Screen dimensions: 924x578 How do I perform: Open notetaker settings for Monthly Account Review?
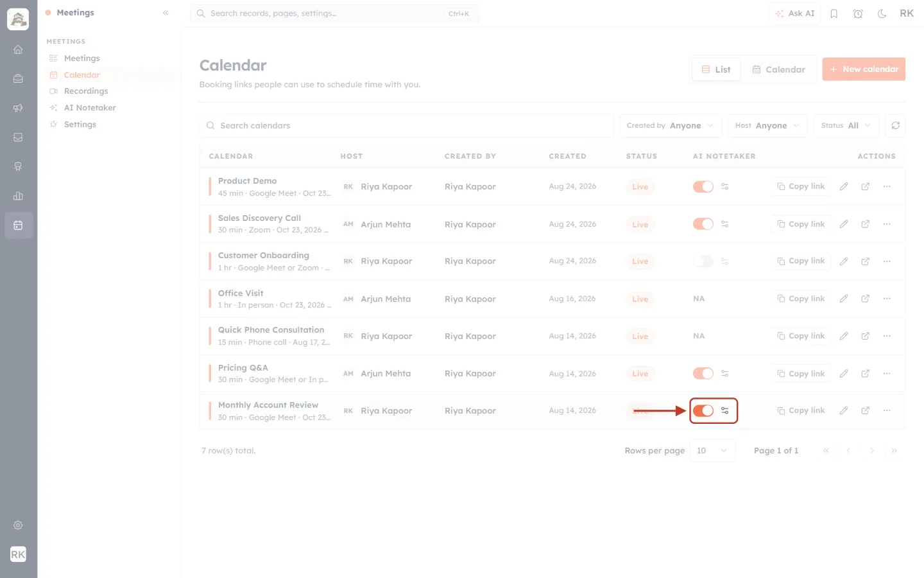tap(724, 410)
